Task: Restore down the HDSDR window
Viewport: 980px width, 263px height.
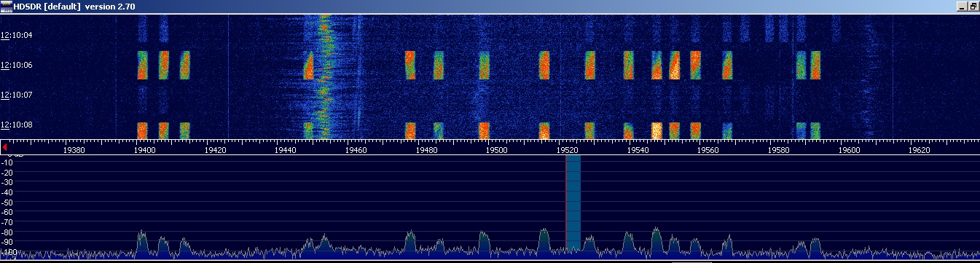Action: click(973, 6)
